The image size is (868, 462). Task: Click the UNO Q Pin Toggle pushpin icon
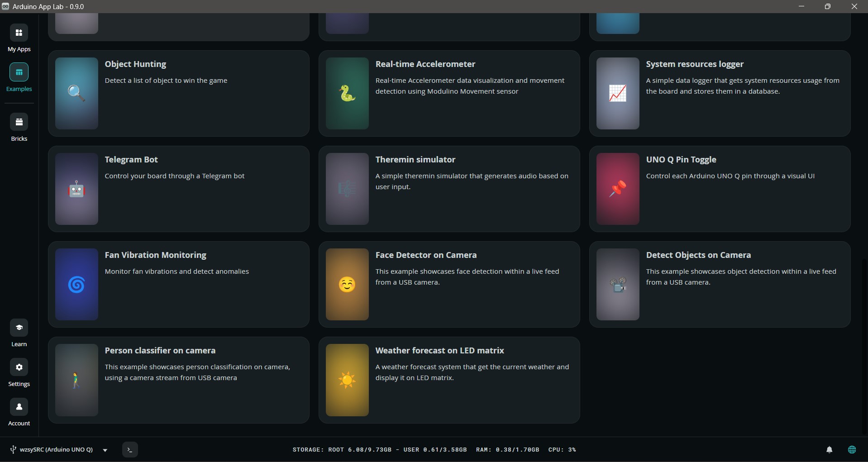coord(618,189)
